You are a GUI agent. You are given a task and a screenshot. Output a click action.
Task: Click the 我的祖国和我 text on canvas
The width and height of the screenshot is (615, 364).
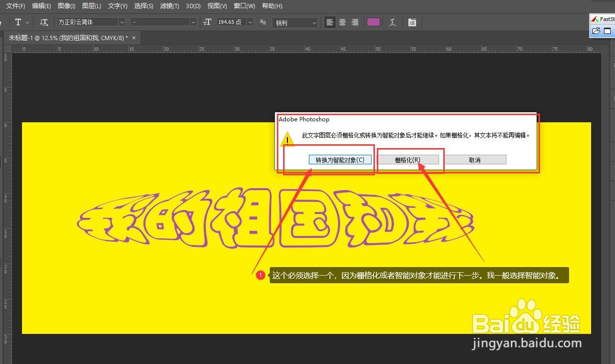[275, 217]
